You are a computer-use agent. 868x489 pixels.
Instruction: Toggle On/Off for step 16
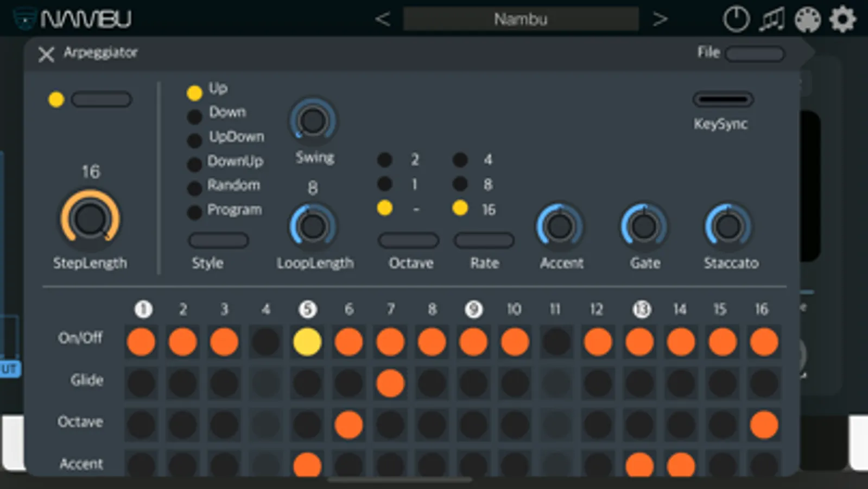point(764,342)
